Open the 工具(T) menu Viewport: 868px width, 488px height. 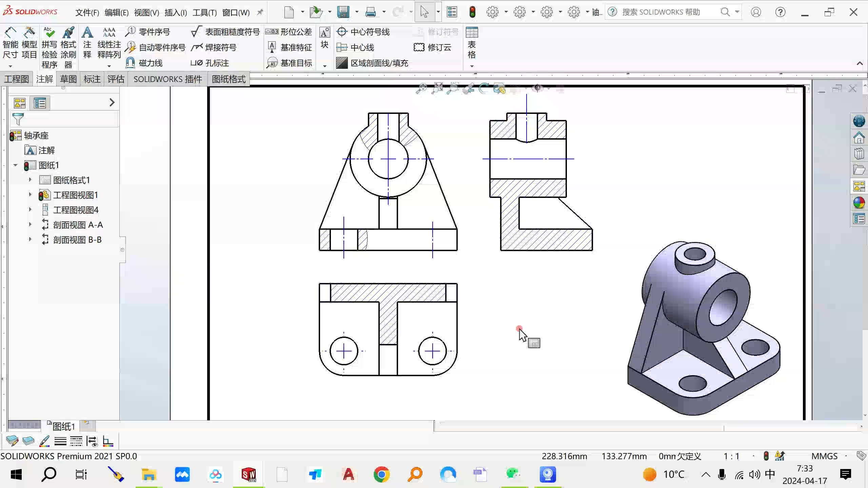[x=204, y=13]
